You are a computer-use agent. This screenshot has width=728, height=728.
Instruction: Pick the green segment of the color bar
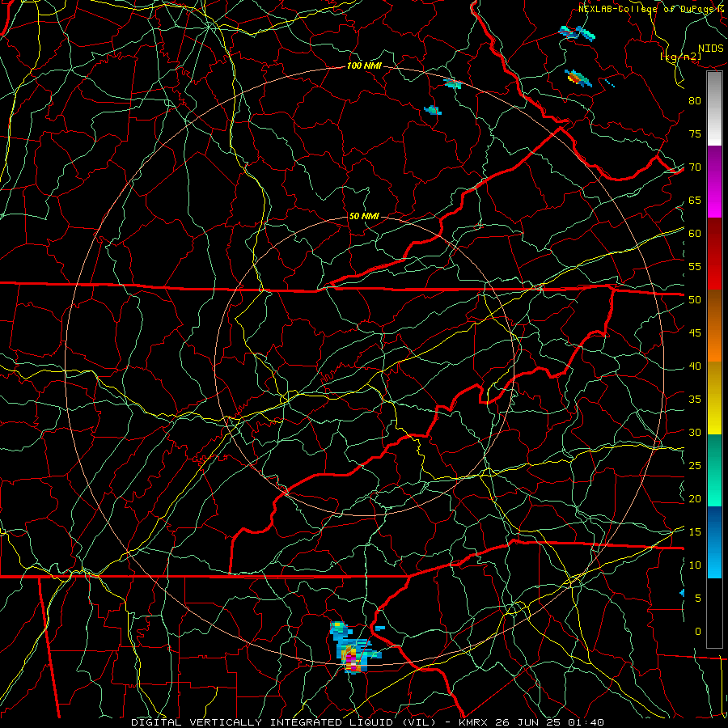[714, 470]
